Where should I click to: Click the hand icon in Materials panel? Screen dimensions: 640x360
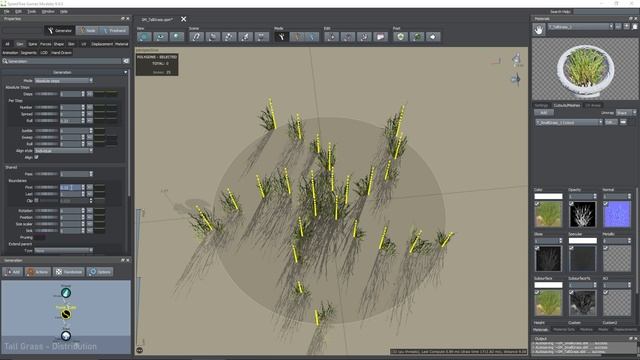539,29
